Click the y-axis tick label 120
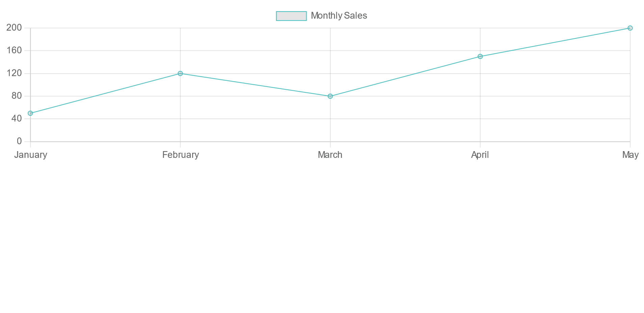Image resolution: width=644 pixels, height=313 pixels. [14, 73]
